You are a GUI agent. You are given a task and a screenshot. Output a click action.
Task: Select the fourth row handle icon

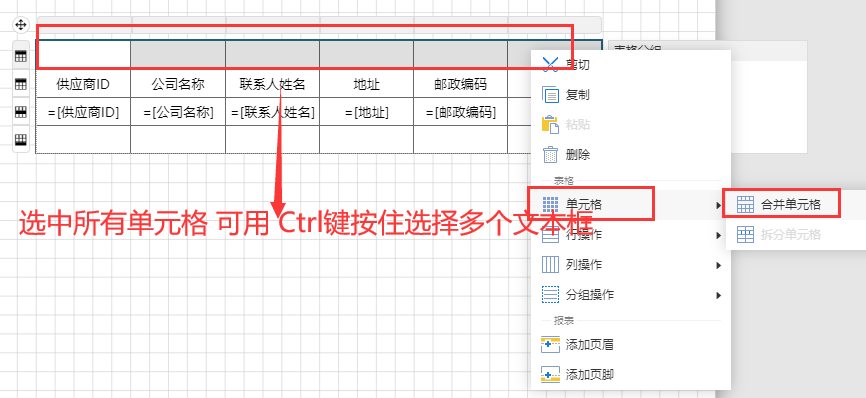pyautogui.click(x=20, y=139)
